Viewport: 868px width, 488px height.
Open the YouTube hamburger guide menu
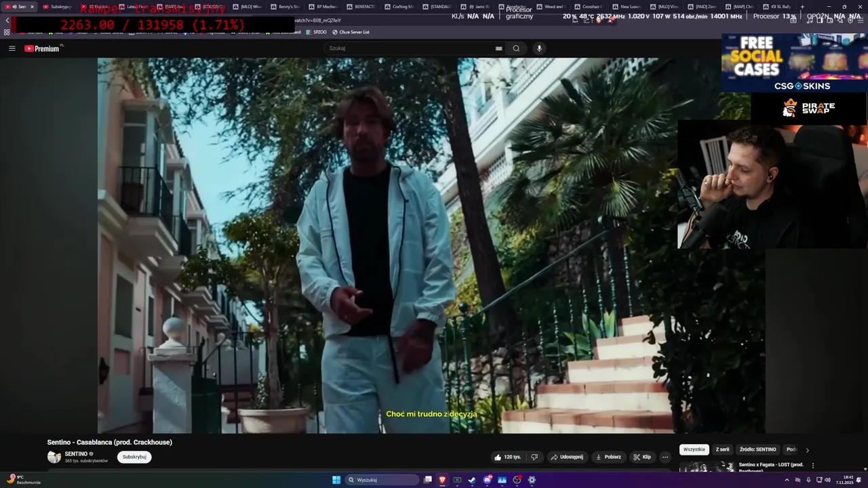12,48
